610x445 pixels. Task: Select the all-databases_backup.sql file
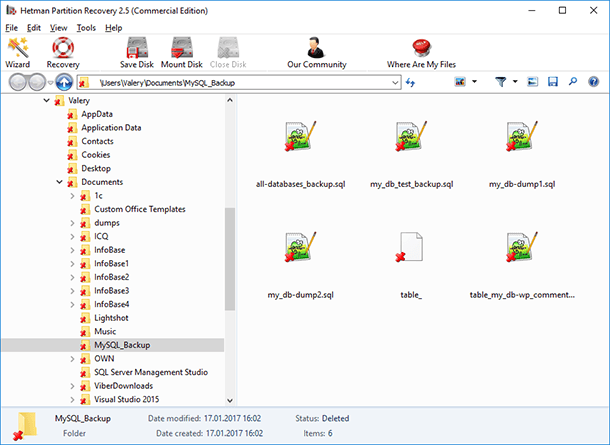pos(300,155)
